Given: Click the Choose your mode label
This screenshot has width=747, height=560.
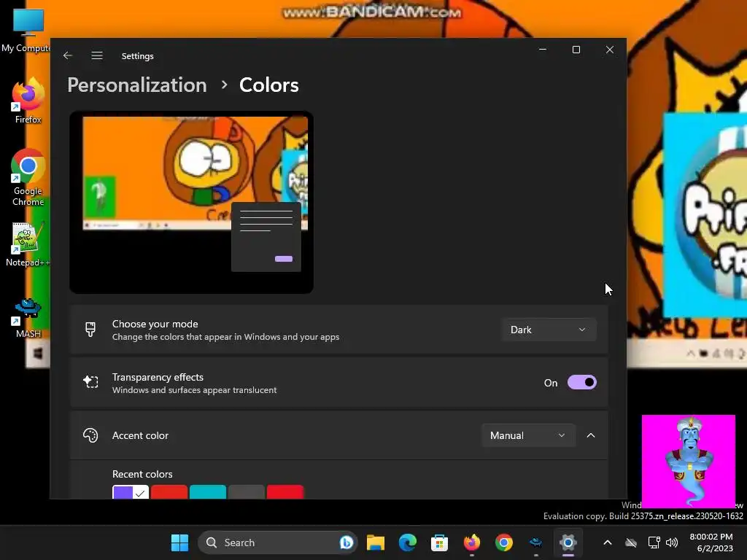Looking at the screenshot, I should click(x=155, y=324).
